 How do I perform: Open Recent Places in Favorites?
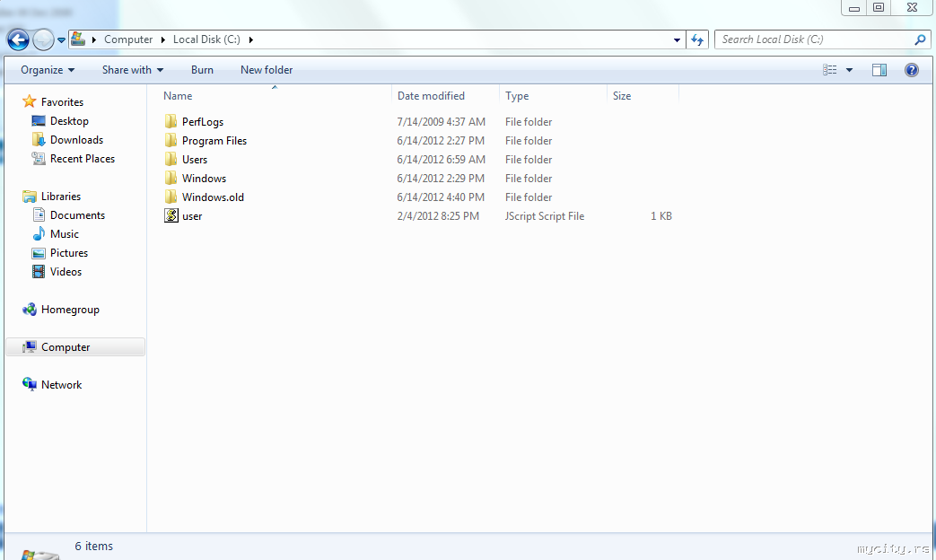pyautogui.click(x=83, y=159)
